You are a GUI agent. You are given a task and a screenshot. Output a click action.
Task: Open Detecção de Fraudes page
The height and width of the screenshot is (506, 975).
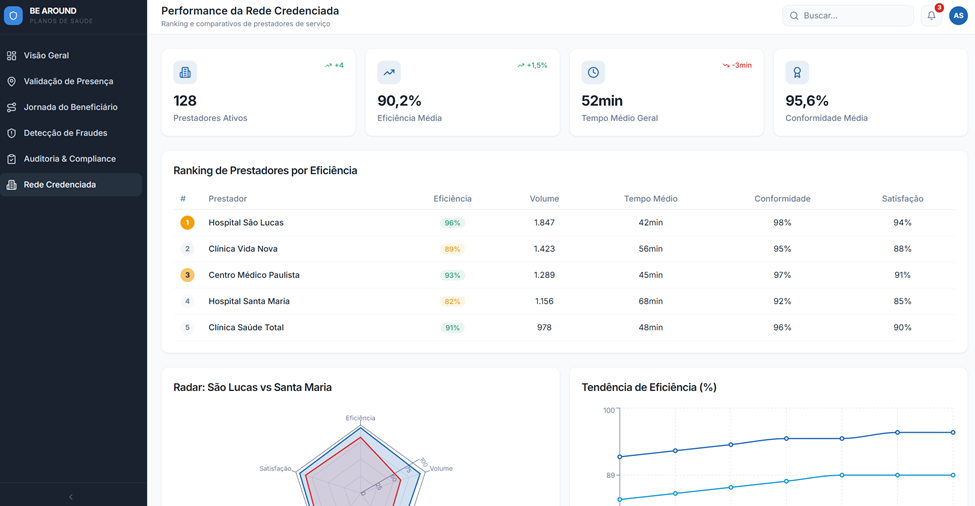pyautogui.click(x=71, y=133)
